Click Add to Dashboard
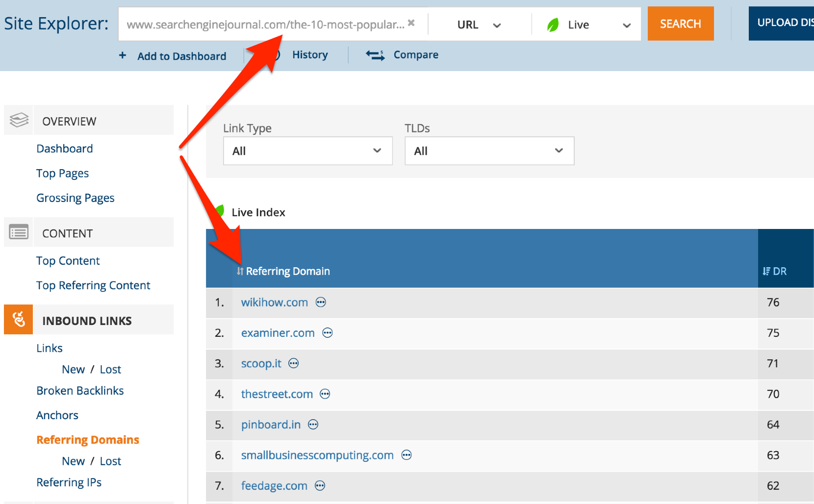Image resolution: width=814 pixels, height=504 pixels. [182, 56]
